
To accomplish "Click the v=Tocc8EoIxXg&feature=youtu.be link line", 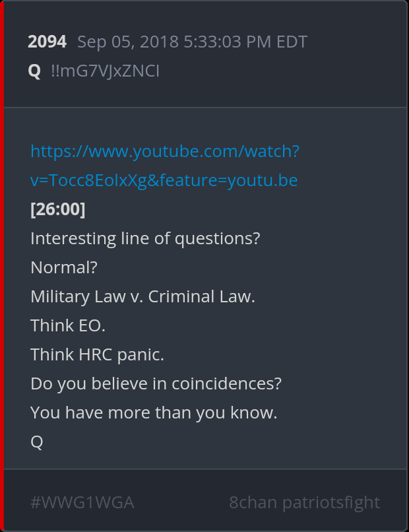I will pyautogui.click(x=164, y=180).
